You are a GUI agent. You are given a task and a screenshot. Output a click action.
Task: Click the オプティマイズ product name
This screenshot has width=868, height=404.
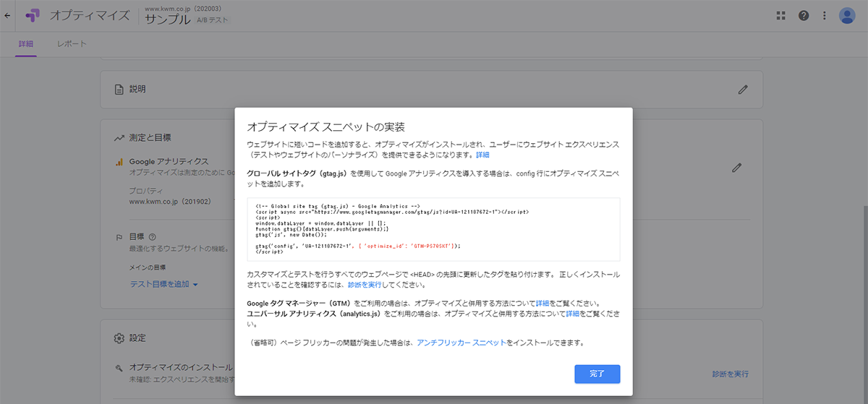90,15
